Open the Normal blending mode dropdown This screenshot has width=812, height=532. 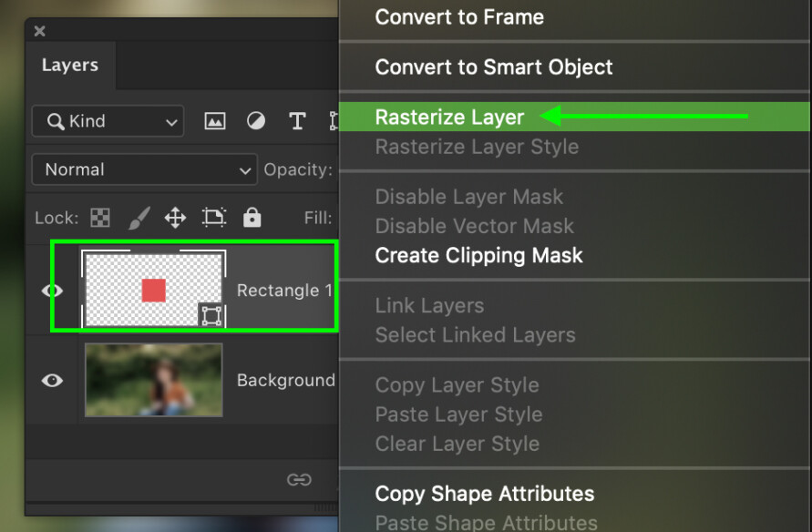point(144,169)
